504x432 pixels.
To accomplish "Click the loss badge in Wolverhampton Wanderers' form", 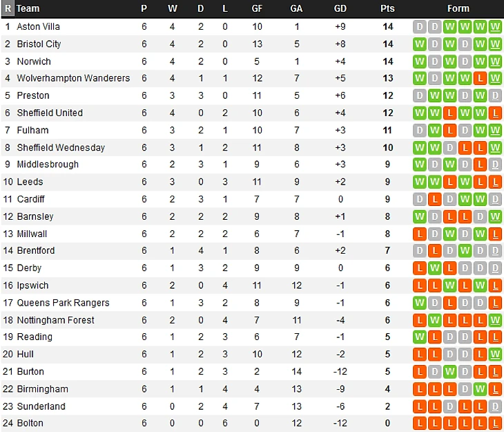I will point(480,78).
